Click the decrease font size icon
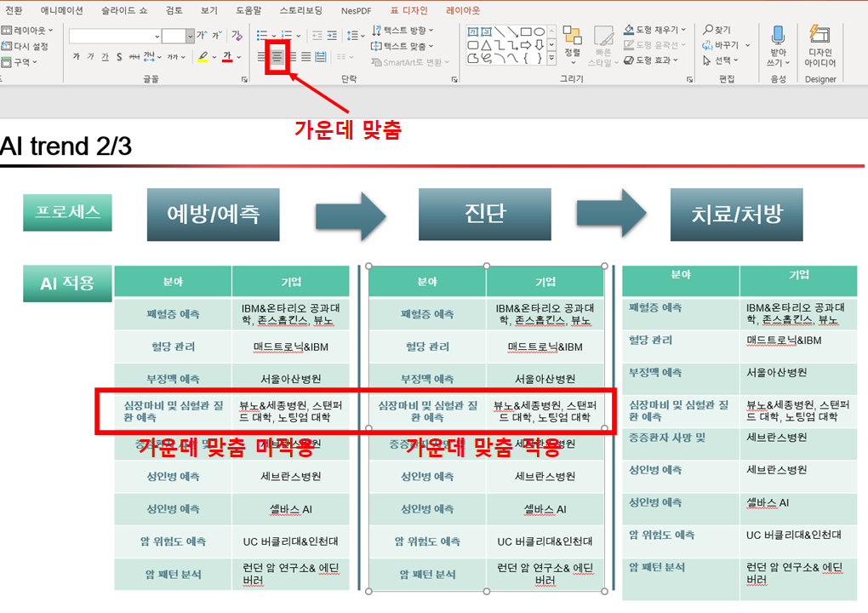The height and width of the screenshot is (613, 868). click(216, 36)
